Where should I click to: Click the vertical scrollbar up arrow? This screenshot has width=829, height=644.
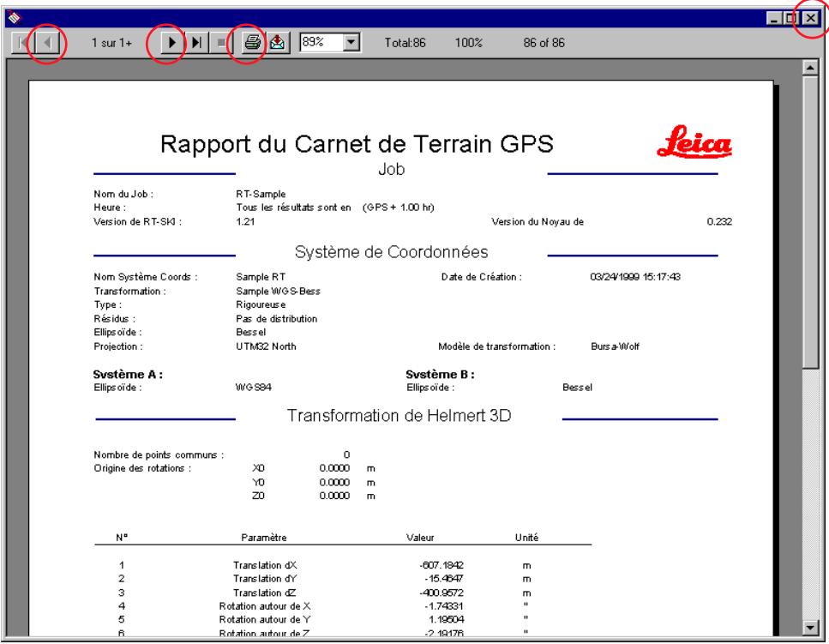[x=810, y=68]
